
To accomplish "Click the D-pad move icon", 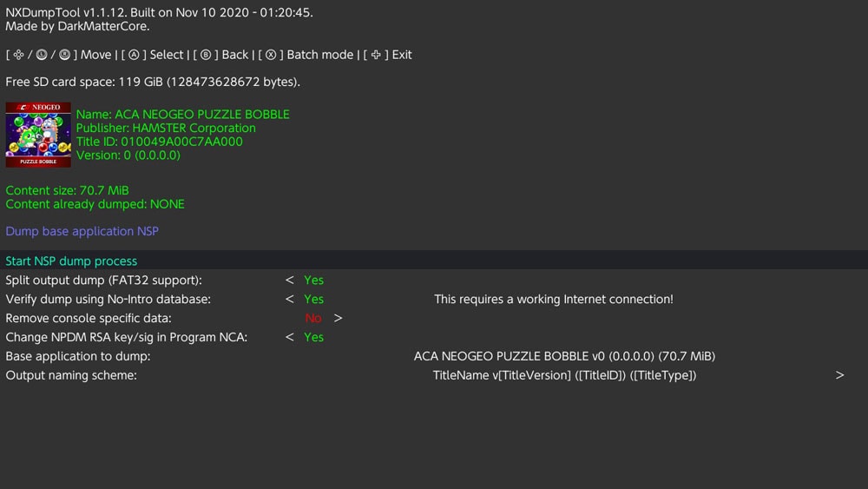I will [18, 55].
